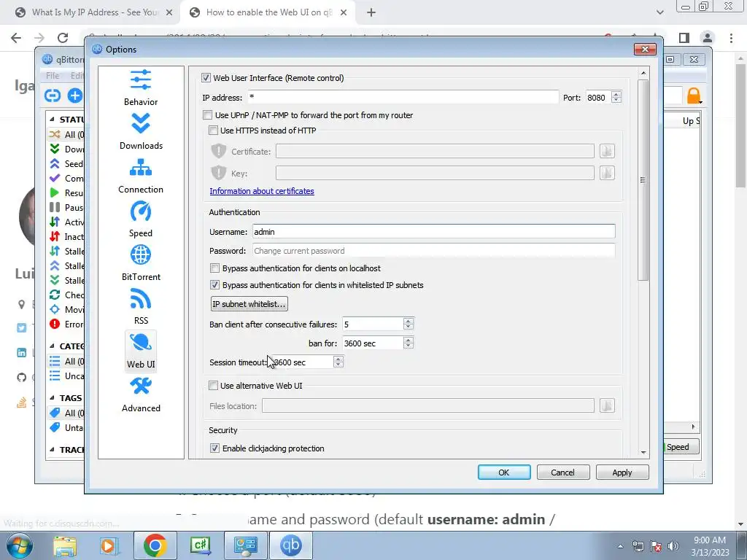Click the IP address input field
This screenshot has width=747, height=560.
tap(403, 97)
